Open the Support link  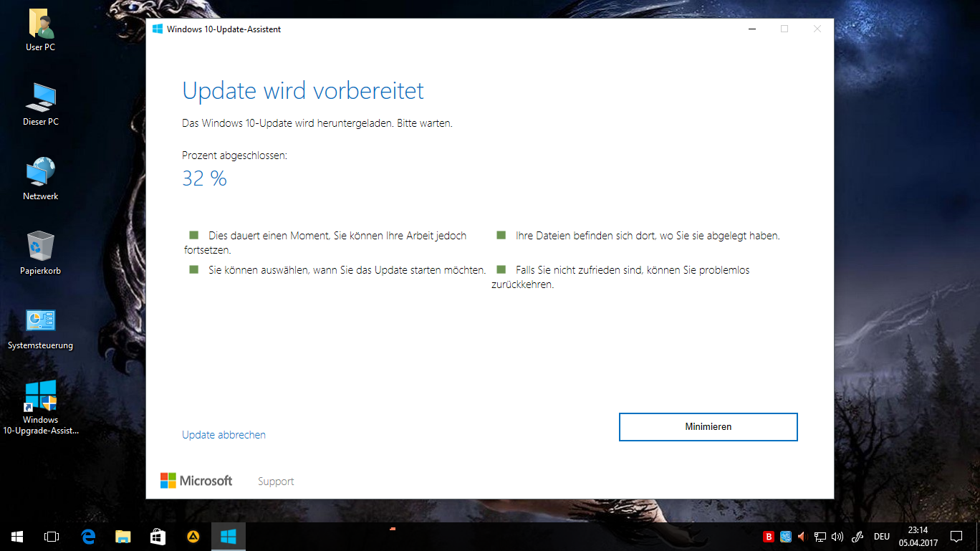pyautogui.click(x=276, y=481)
